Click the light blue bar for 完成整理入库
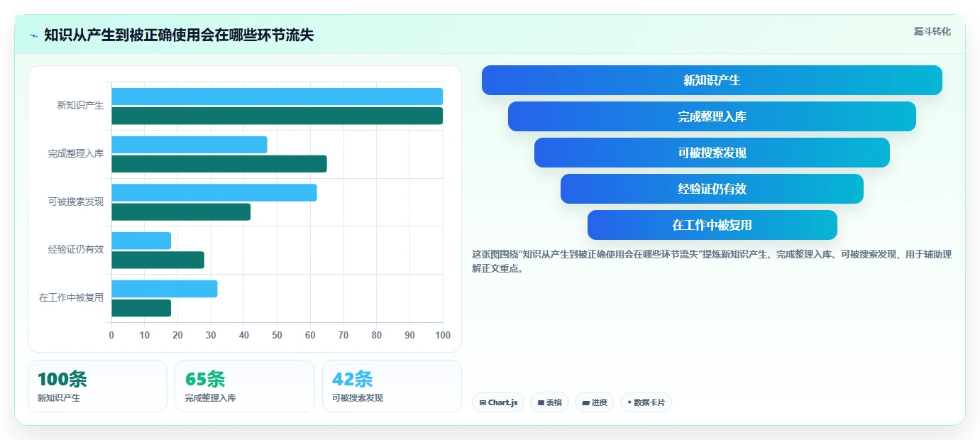 click(x=189, y=145)
